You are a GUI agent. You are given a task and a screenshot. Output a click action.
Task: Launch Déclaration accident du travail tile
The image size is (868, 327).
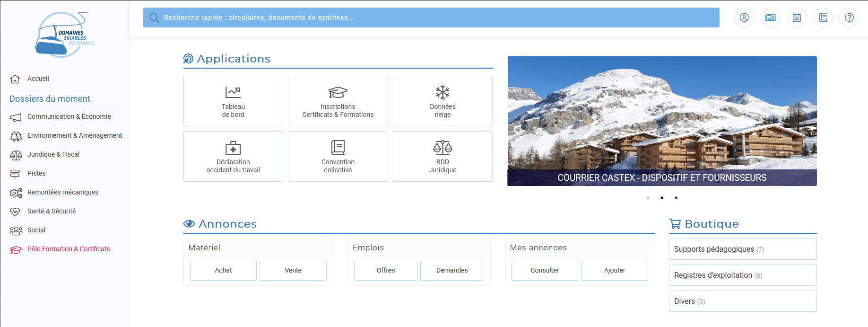[233, 156]
